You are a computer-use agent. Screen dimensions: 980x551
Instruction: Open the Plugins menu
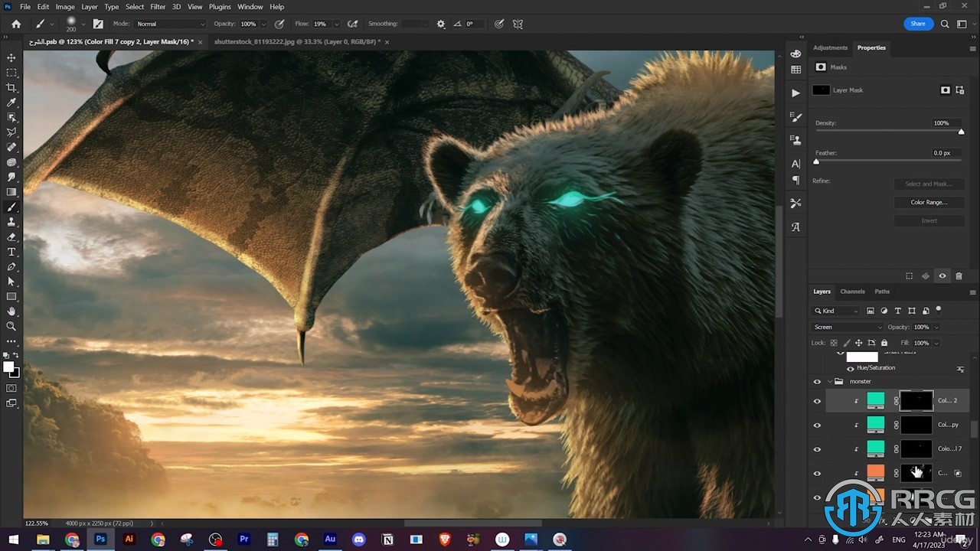[x=220, y=7]
